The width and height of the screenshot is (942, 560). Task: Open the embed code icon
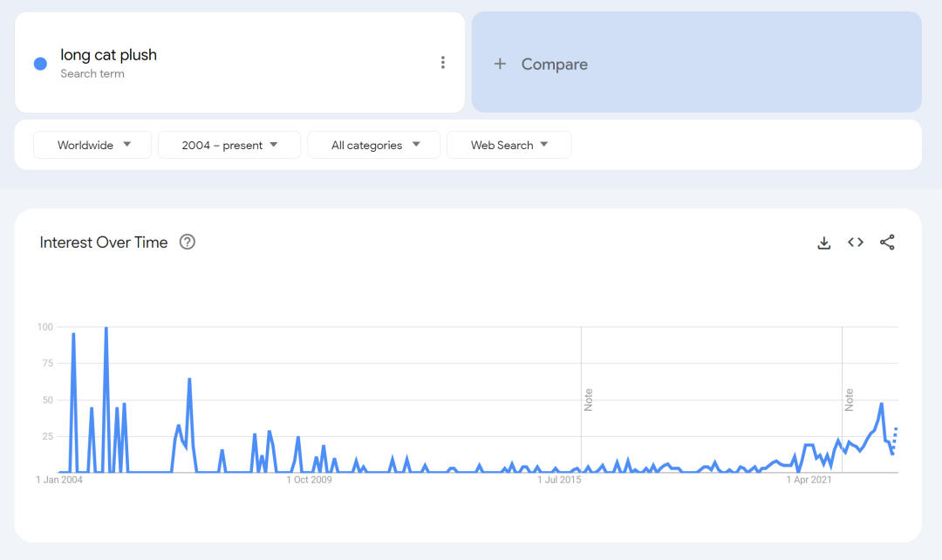pos(856,242)
